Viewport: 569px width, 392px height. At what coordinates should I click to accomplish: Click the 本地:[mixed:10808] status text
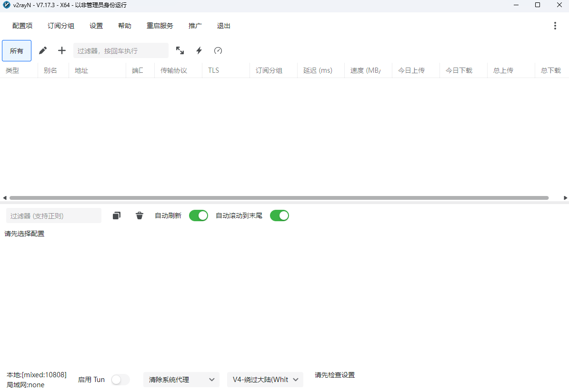coord(37,374)
